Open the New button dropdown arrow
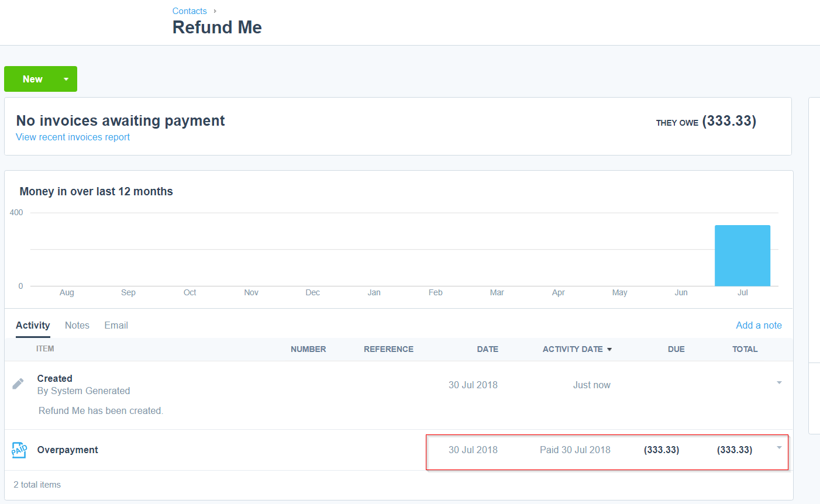The height and width of the screenshot is (504, 820). (x=66, y=80)
